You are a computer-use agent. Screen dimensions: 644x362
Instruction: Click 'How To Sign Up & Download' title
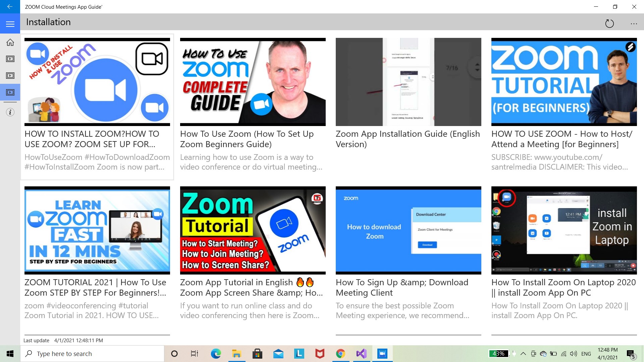pyautogui.click(x=401, y=287)
